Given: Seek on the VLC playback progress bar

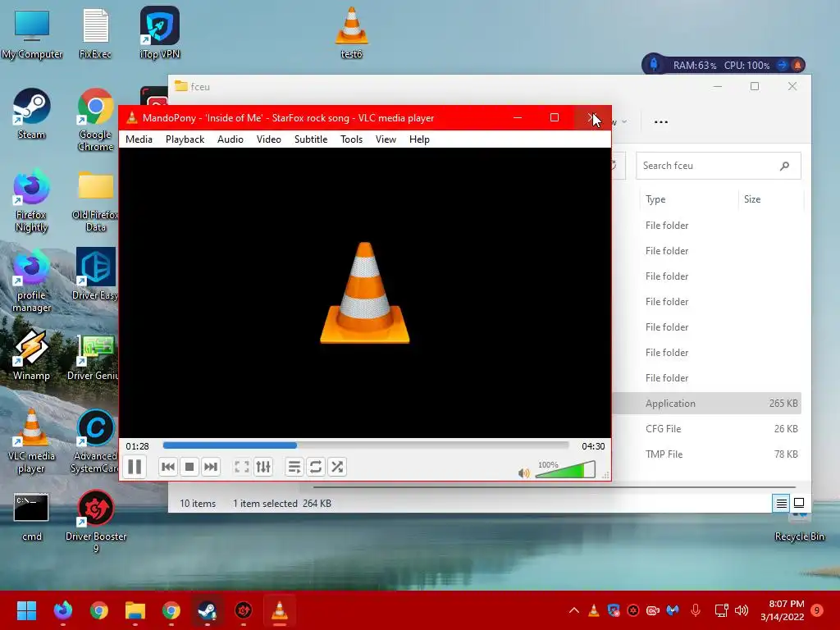Looking at the screenshot, I should pos(365,445).
